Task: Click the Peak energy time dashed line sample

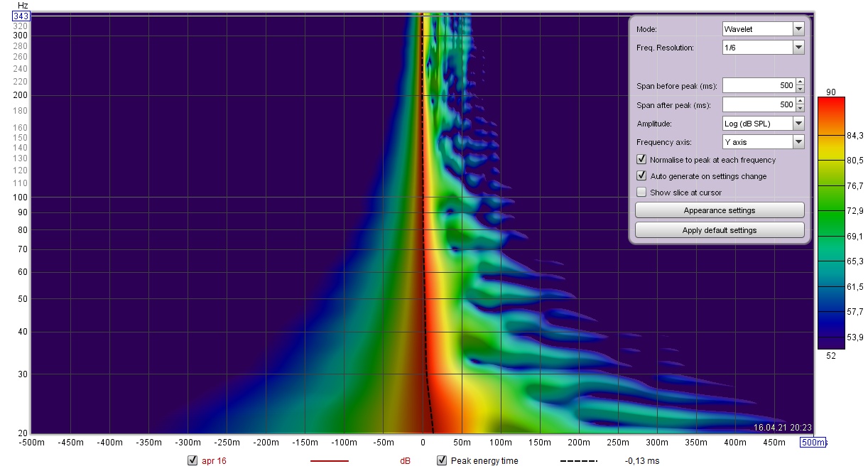Action: coord(579,461)
